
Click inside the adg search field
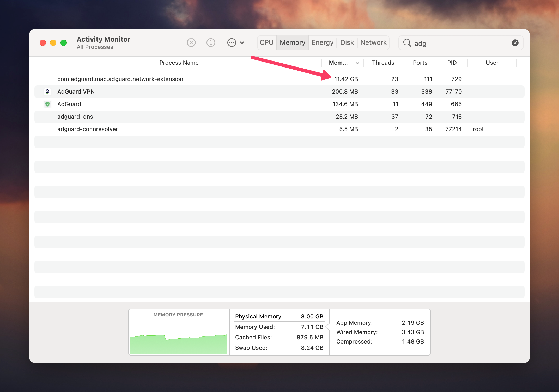(x=443, y=43)
